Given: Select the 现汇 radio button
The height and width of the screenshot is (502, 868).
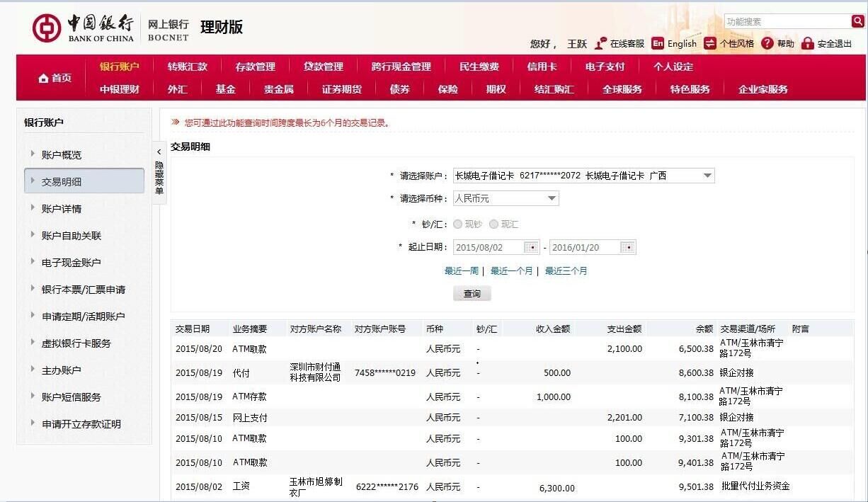Looking at the screenshot, I should (x=493, y=224).
